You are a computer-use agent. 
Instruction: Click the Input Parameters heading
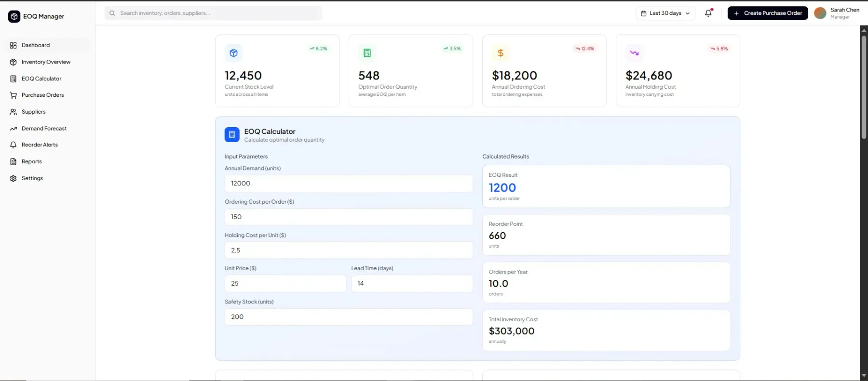tap(246, 157)
